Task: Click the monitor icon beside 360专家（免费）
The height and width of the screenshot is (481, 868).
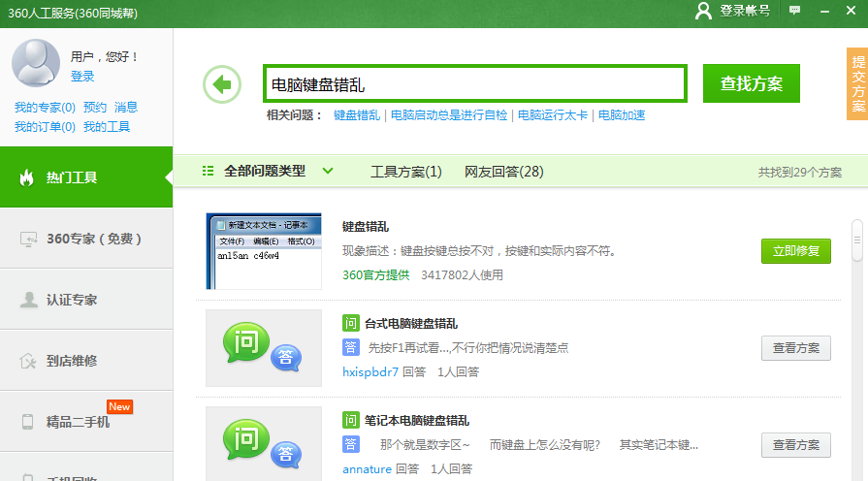Action: click(x=28, y=240)
